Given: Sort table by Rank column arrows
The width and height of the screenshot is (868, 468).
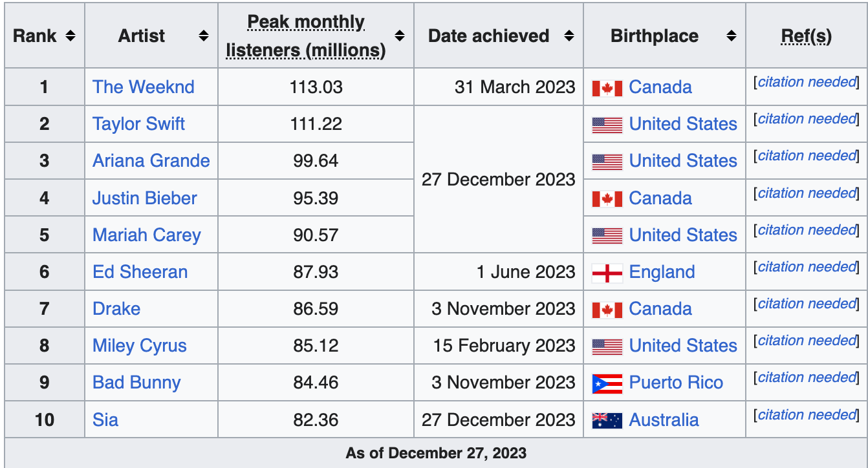Looking at the screenshot, I should [71, 36].
